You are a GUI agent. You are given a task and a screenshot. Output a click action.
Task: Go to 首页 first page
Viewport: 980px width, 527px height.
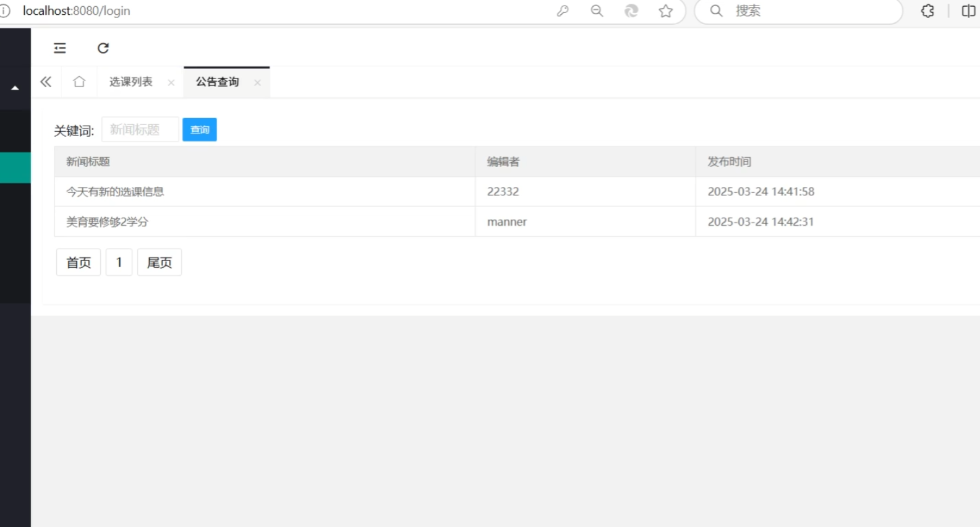tap(79, 262)
